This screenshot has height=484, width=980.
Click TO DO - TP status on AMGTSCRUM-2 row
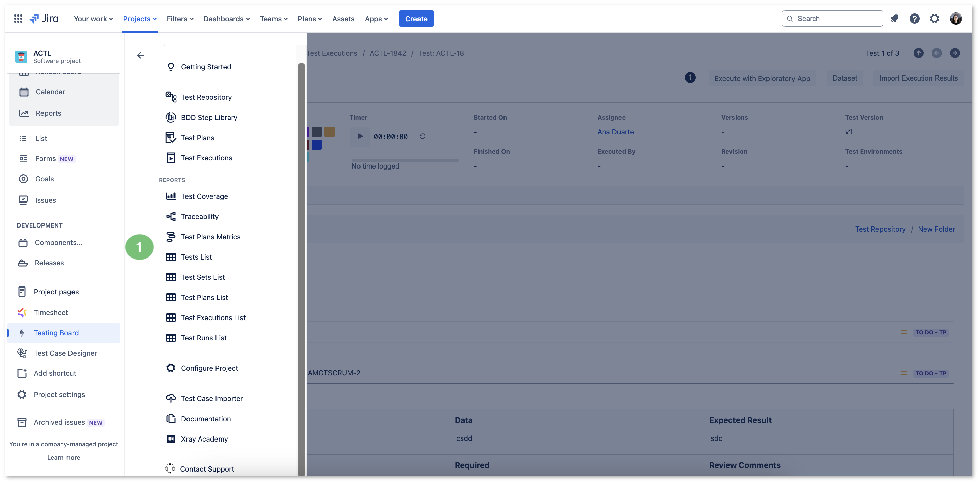click(930, 373)
